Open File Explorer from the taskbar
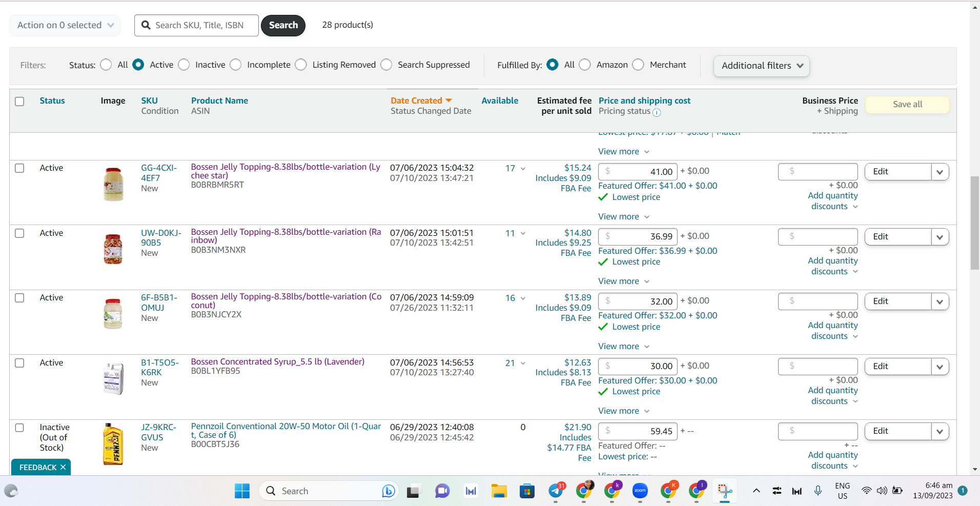980x506 pixels. tap(499, 491)
